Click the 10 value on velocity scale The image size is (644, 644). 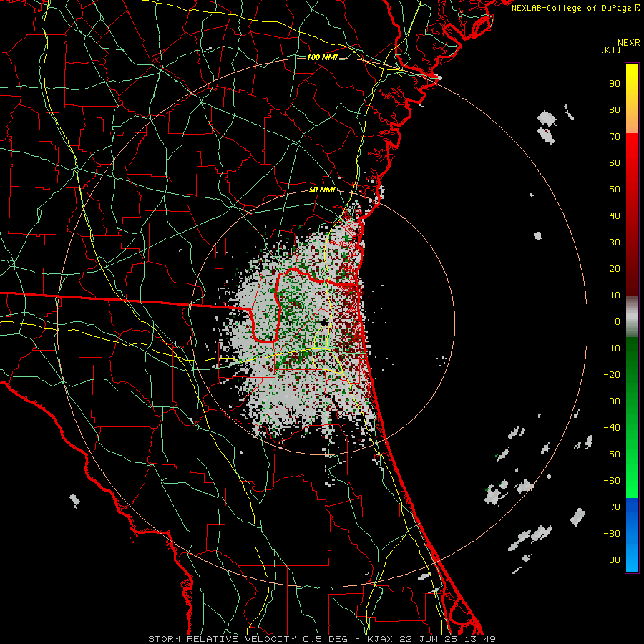point(615,296)
